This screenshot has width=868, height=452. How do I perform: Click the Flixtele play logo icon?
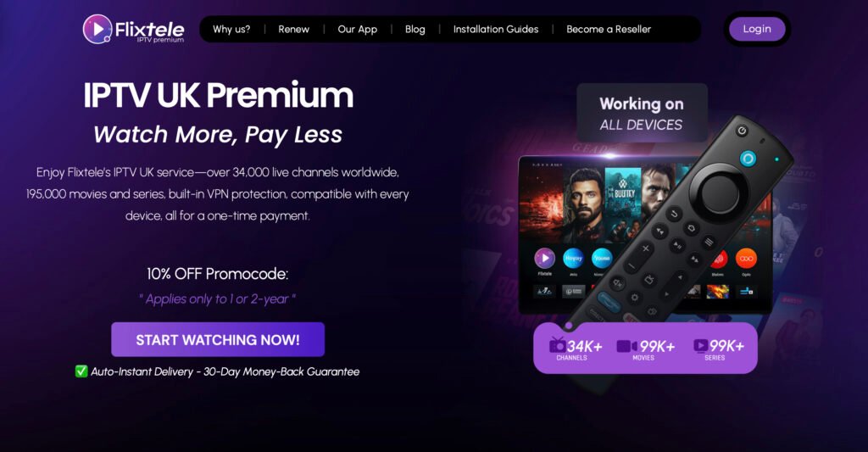97,29
